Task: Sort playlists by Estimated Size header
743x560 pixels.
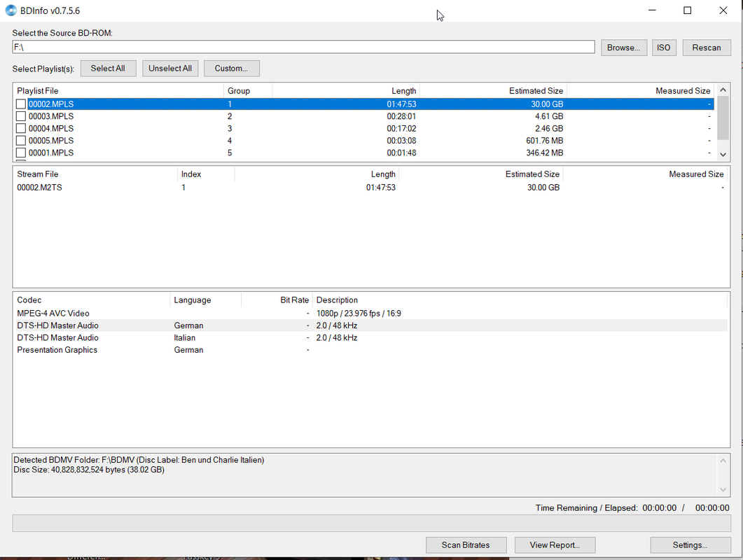Action: coord(493,90)
